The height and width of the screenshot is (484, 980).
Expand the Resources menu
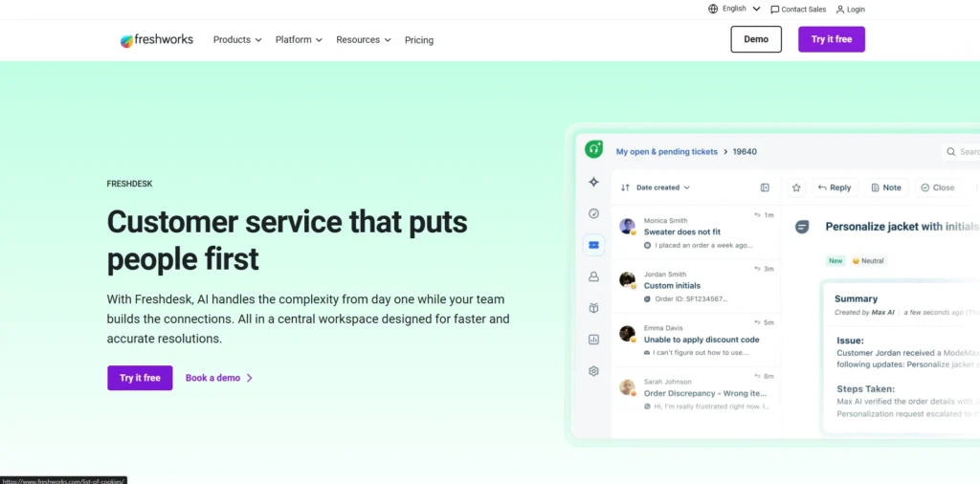click(x=364, y=40)
